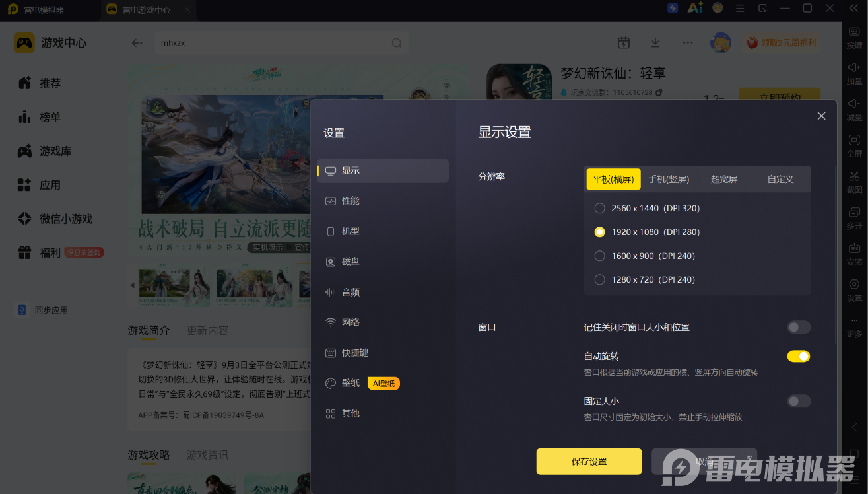Screen dimensions: 868x494
Task: Open 应用 in the sidebar
Action: click(40, 185)
